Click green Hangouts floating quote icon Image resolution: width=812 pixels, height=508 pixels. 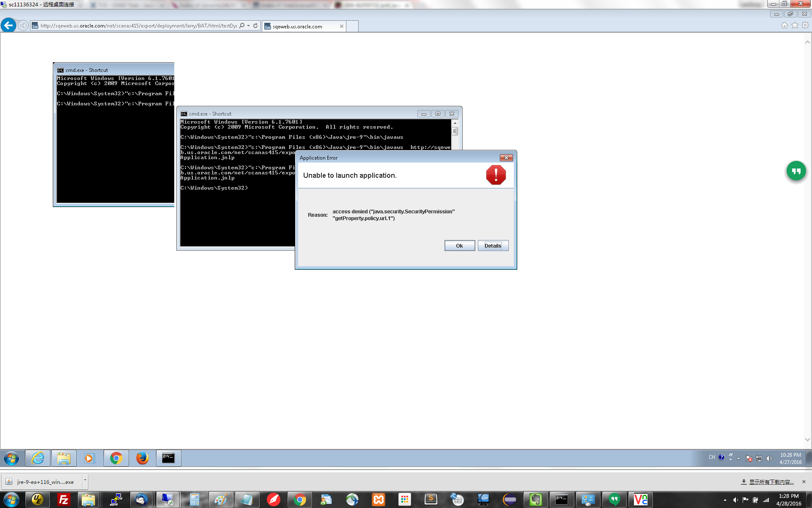tap(796, 171)
